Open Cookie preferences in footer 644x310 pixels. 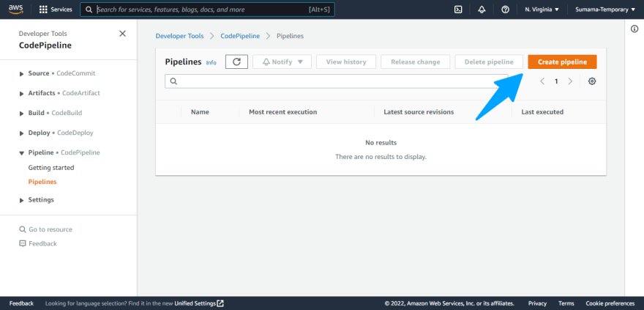(x=610, y=303)
